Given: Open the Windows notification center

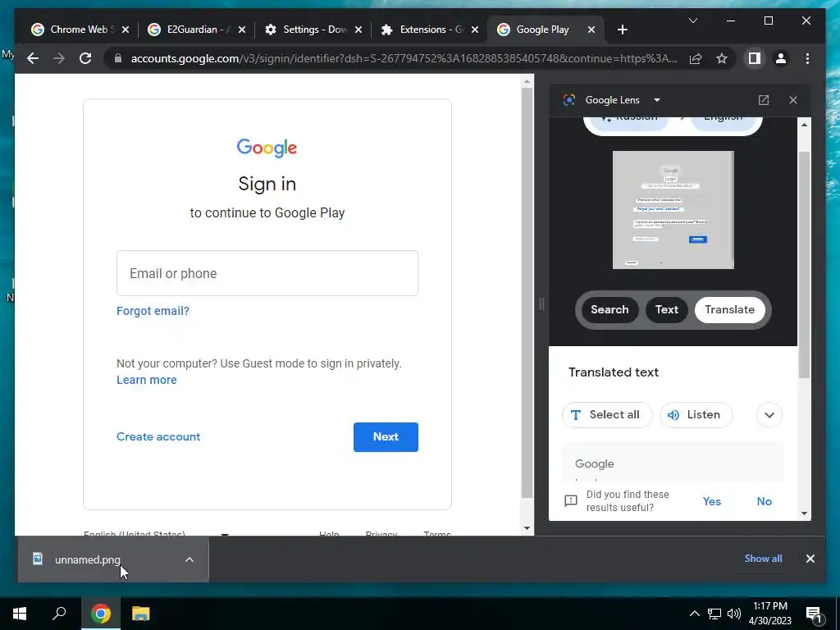Looking at the screenshot, I should (x=814, y=614).
